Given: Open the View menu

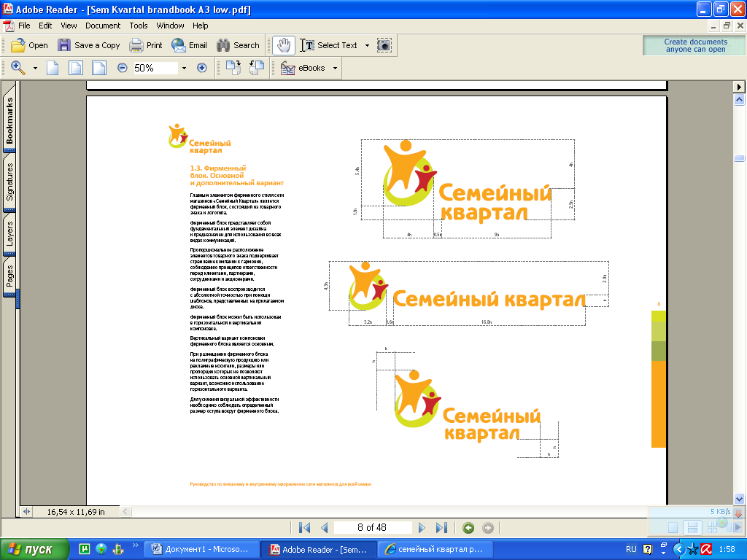Looking at the screenshot, I should tap(69, 26).
